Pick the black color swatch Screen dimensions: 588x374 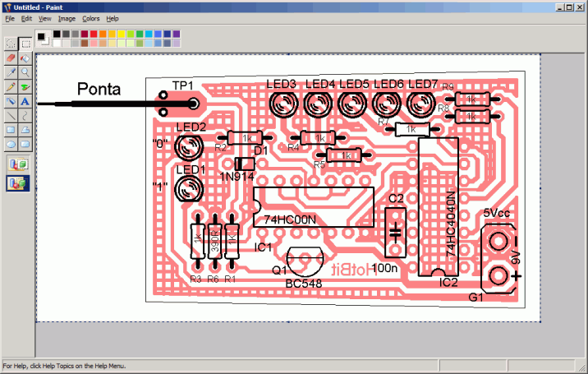click(57, 35)
